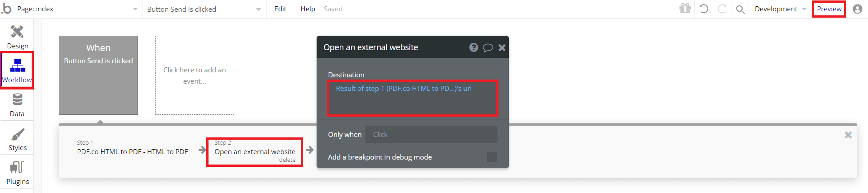Enable breakpoint in debug mode checkbox

click(492, 157)
